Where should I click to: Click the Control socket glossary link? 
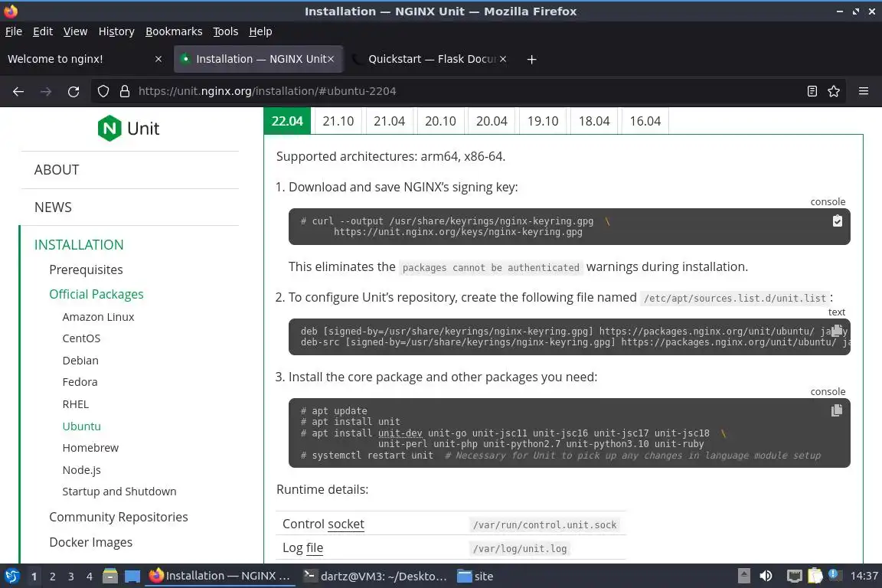tap(346, 524)
